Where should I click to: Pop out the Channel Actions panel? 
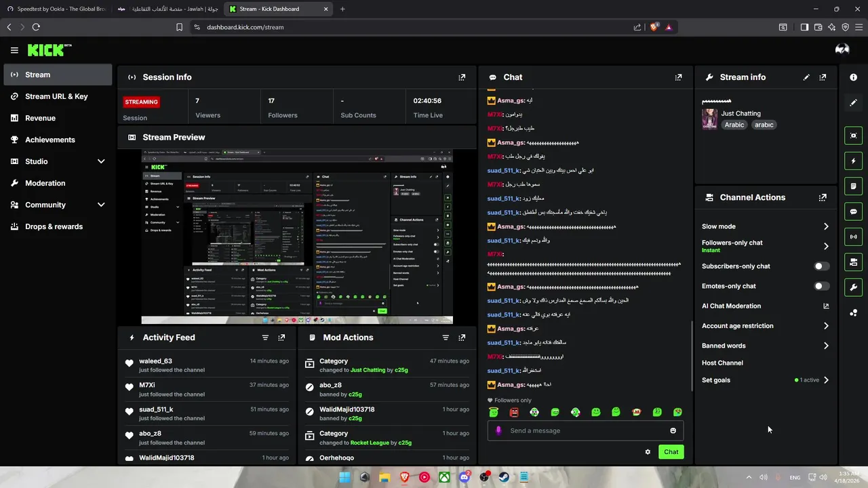coord(823,198)
